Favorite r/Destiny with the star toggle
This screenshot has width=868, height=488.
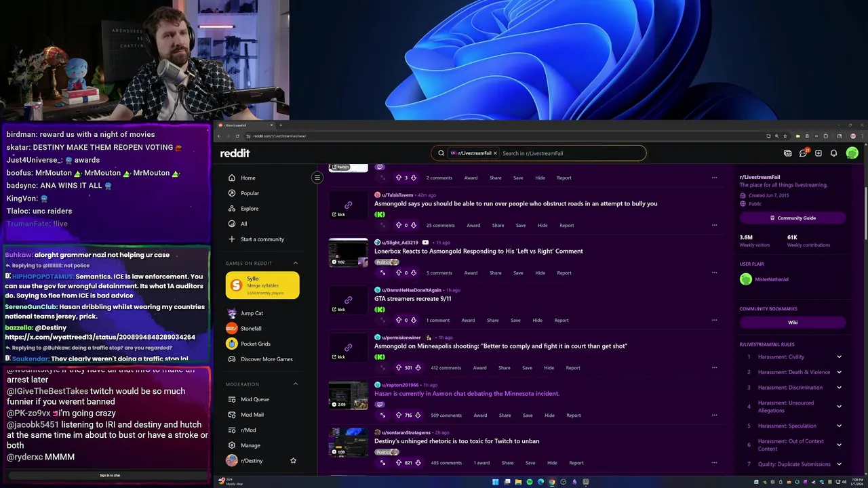tap(293, 461)
